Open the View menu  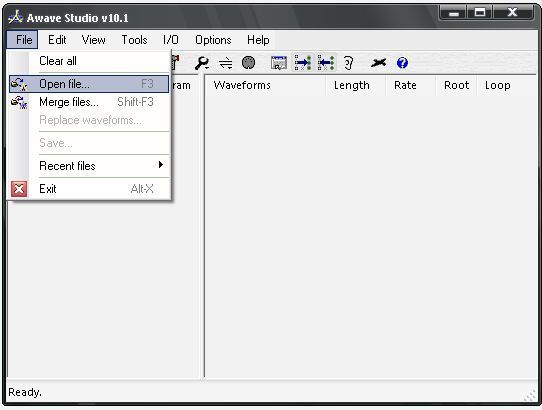click(x=93, y=40)
